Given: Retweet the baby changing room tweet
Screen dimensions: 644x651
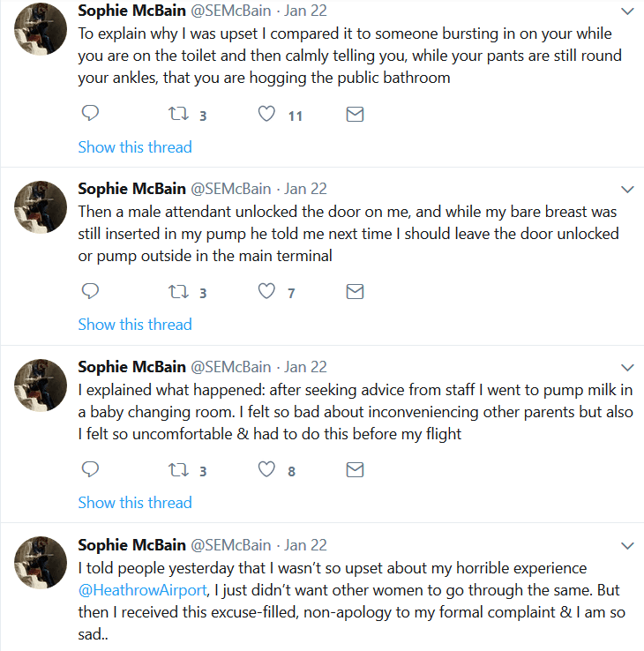Looking at the screenshot, I should (178, 470).
